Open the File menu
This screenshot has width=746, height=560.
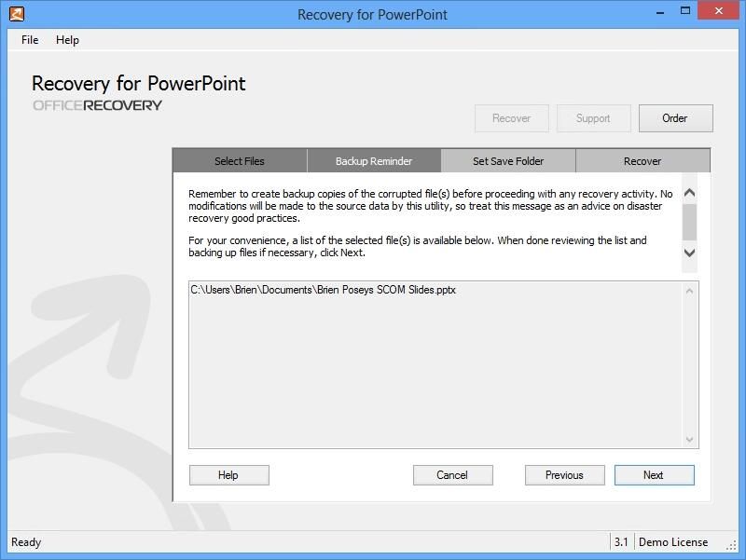pos(29,40)
